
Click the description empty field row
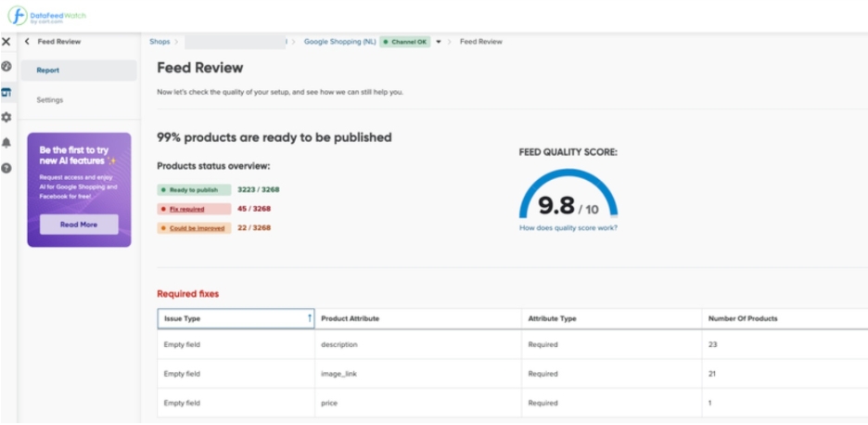(x=338, y=344)
